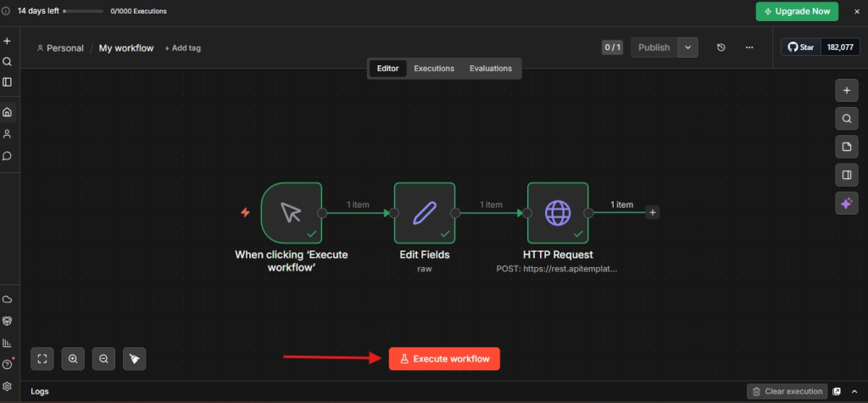Image resolution: width=868 pixels, height=403 pixels.
Task: Click the zoom in canvas button
Action: [74, 359]
